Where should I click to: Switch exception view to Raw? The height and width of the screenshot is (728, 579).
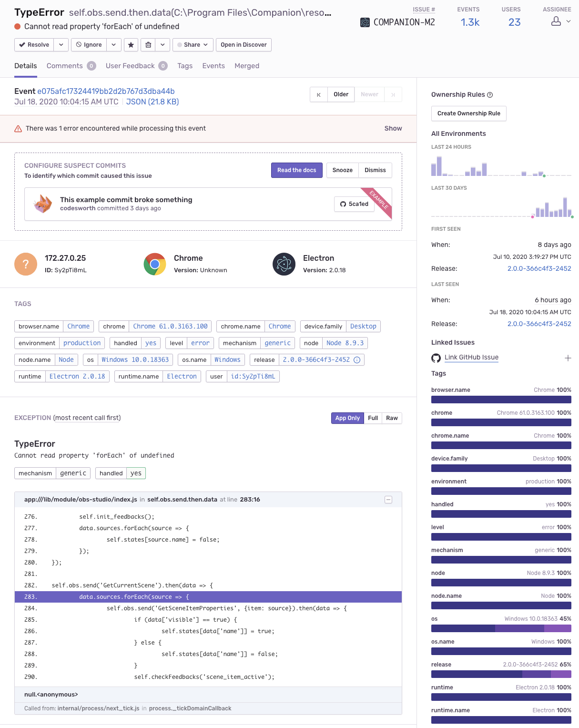(392, 418)
